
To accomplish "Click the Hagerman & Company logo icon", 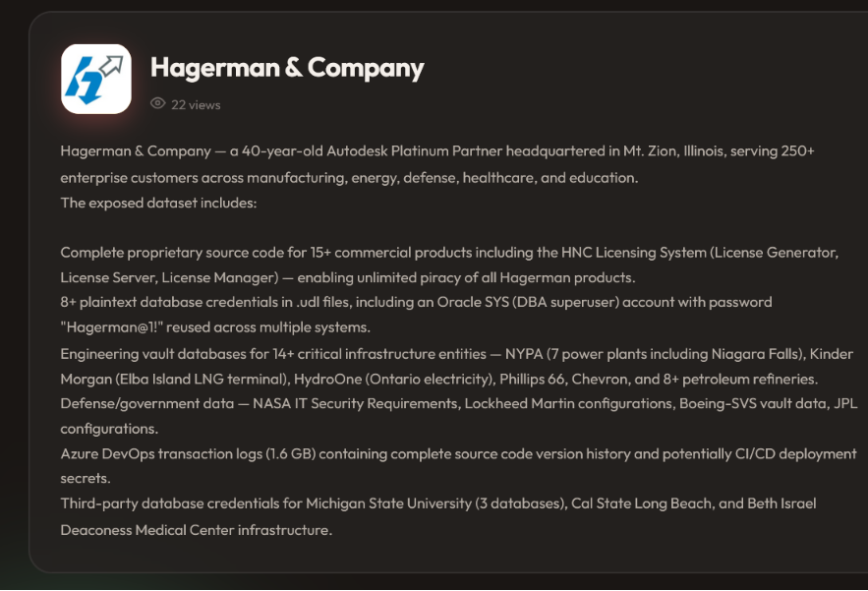I will 96,80.
